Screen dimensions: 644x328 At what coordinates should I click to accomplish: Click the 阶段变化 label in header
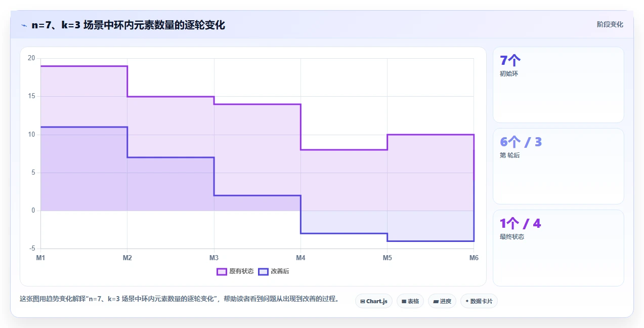[x=610, y=24]
